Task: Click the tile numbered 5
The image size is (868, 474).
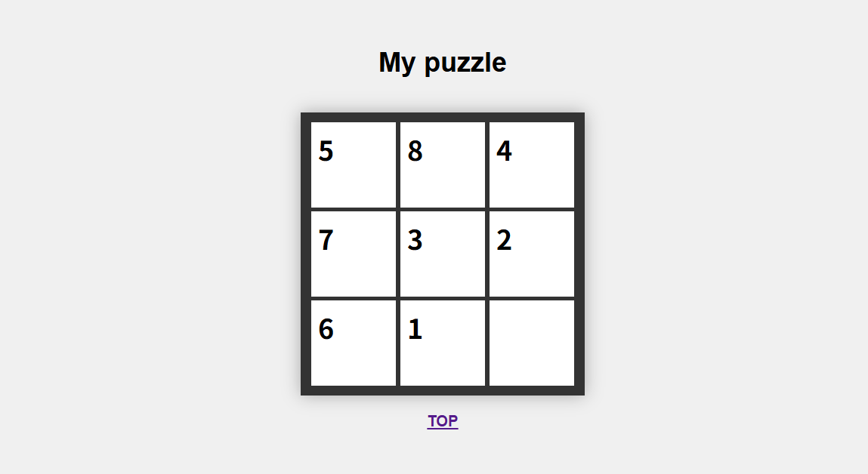Action: [354, 165]
